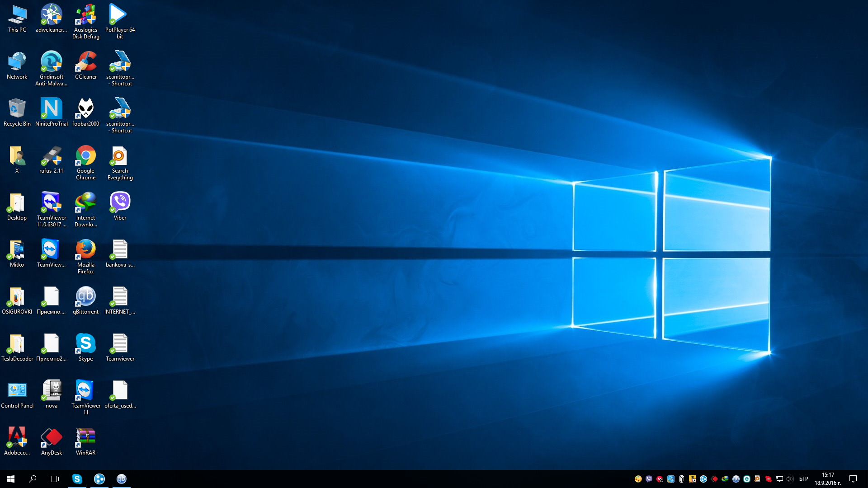Open the user folder named X
The height and width of the screenshot is (488, 868).
17,160
